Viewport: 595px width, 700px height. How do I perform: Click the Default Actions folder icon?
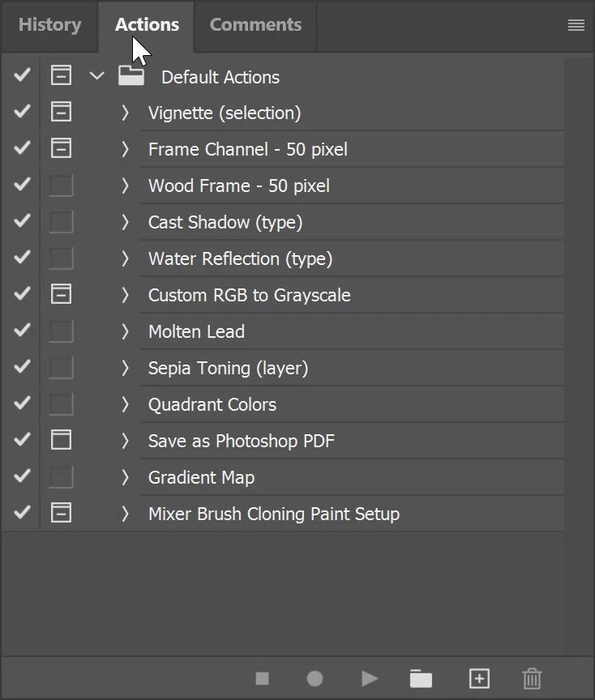(x=131, y=76)
